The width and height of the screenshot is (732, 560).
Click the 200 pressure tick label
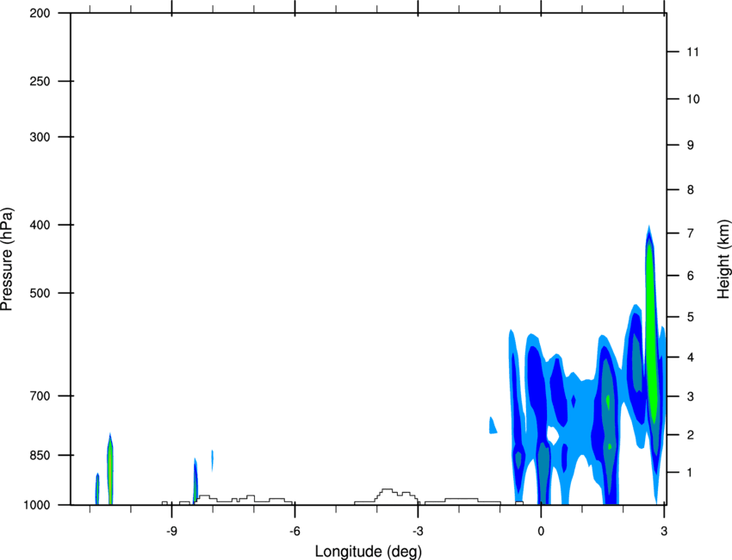tap(40, 13)
